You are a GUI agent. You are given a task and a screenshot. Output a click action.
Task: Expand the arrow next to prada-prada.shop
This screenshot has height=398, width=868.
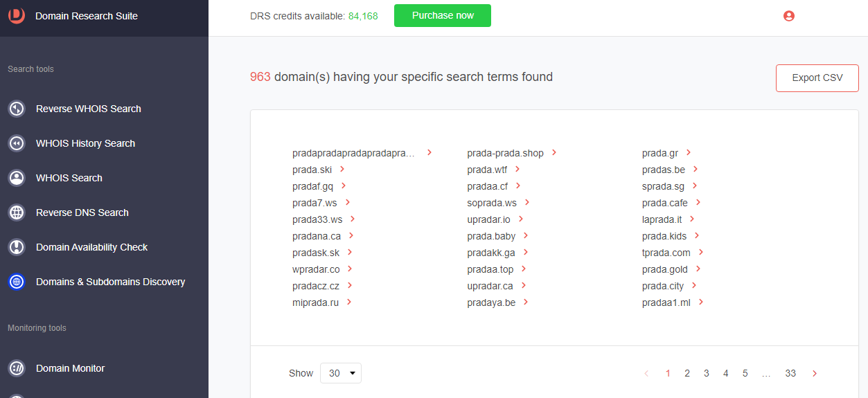point(554,152)
